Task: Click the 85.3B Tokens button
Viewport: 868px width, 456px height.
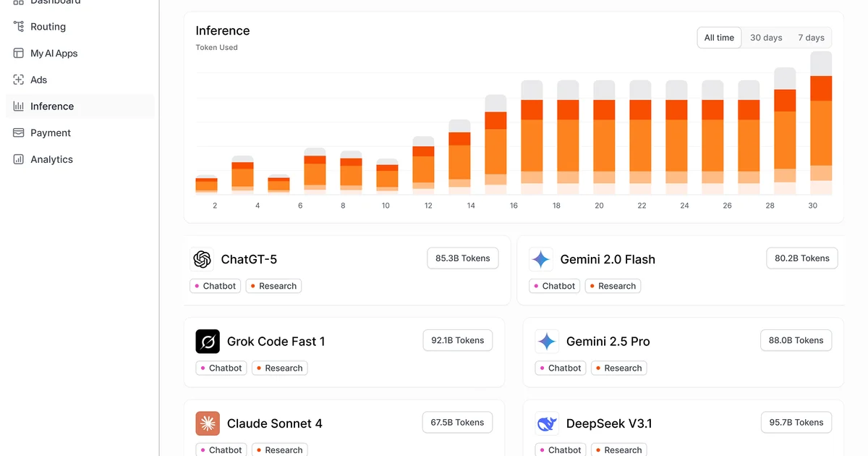Action: (463, 258)
